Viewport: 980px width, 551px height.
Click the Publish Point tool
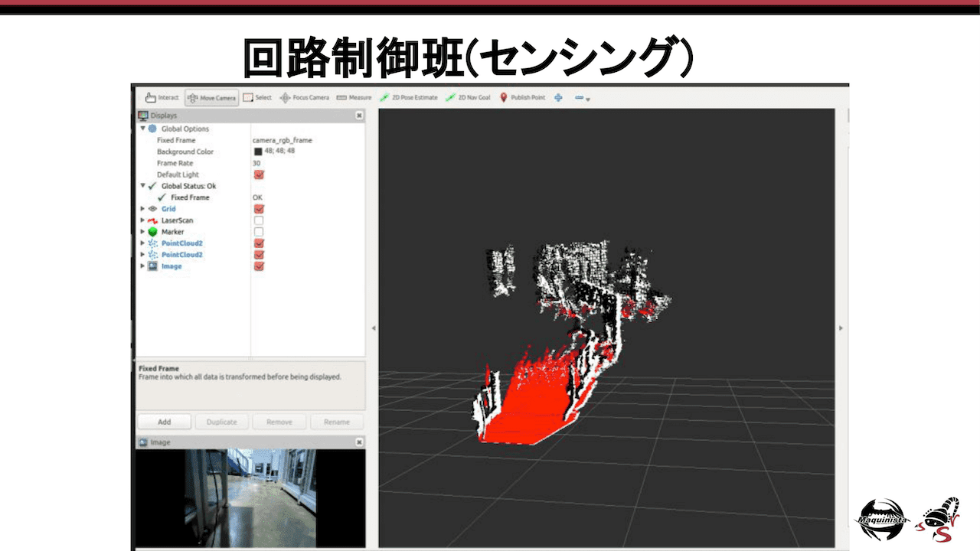coord(522,98)
